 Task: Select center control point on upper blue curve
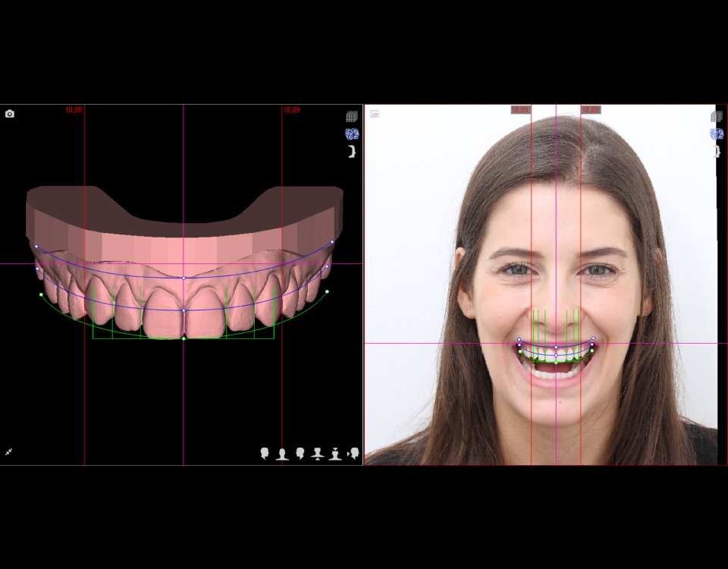click(184, 278)
